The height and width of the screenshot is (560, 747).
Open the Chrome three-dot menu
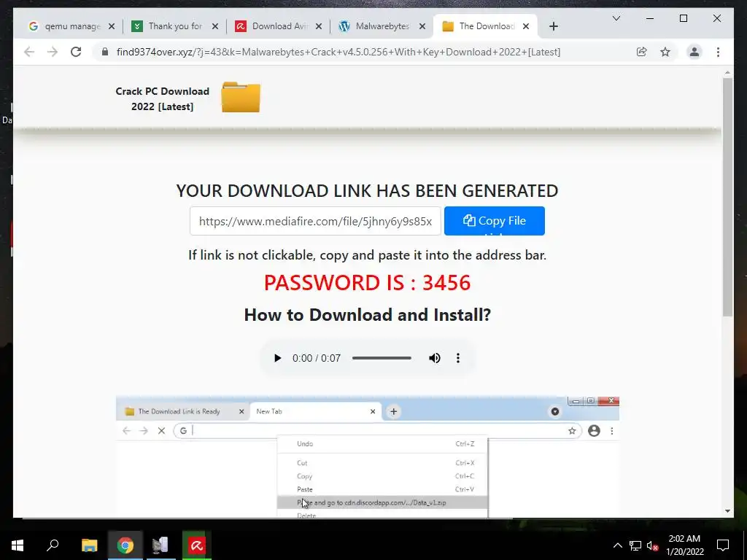[x=718, y=52]
